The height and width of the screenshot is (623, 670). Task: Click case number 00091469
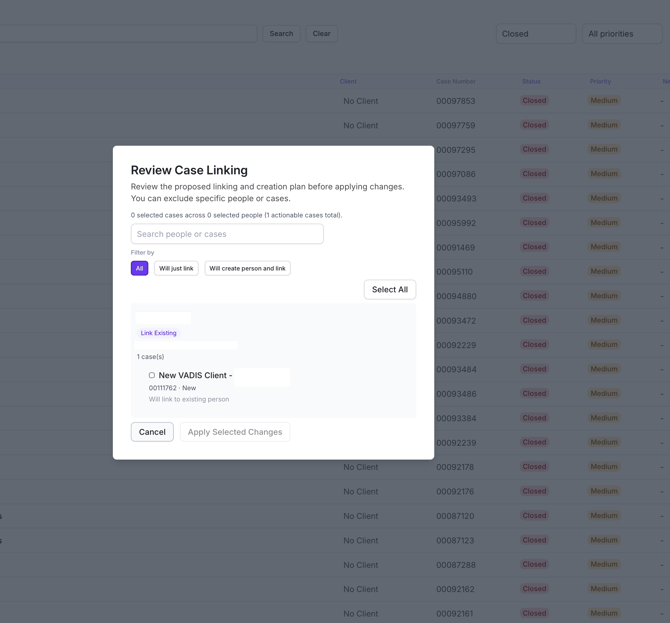click(455, 247)
